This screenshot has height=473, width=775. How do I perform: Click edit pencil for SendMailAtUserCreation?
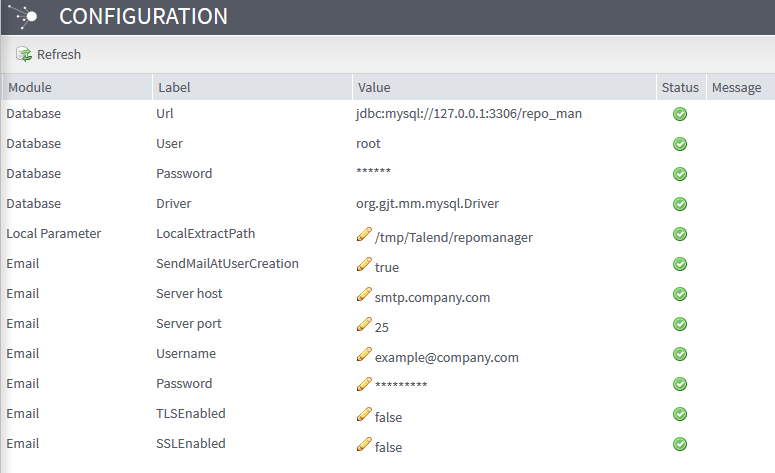click(363, 265)
